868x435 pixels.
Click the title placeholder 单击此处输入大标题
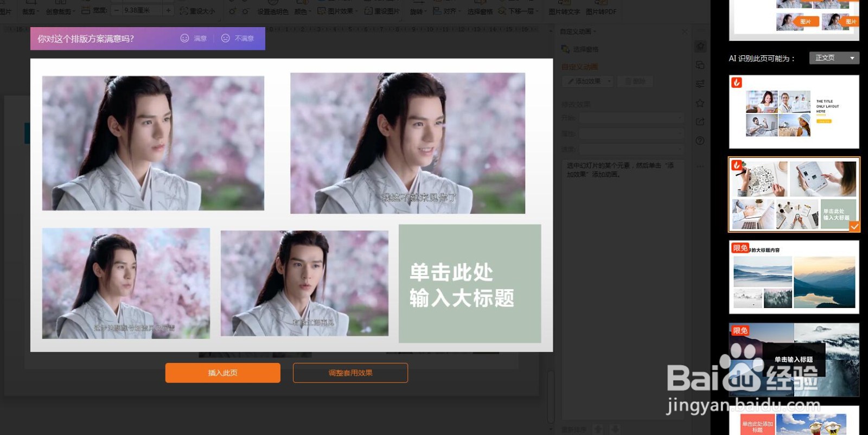click(470, 284)
